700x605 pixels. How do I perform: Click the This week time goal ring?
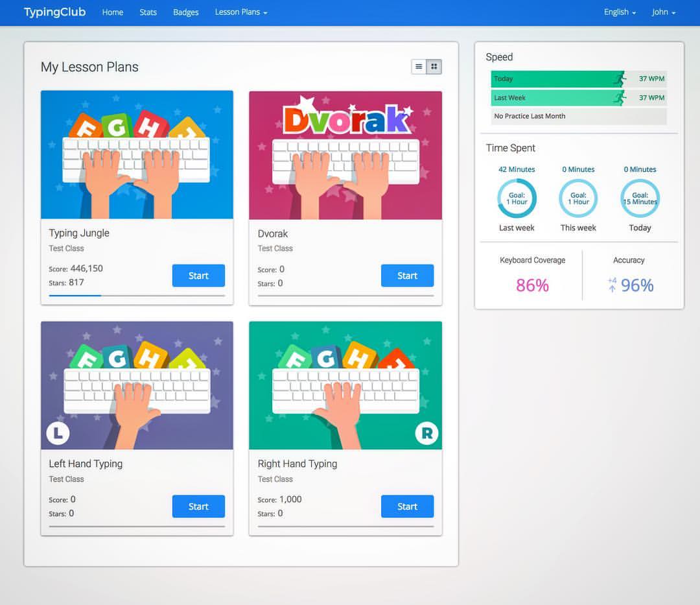(579, 198)
